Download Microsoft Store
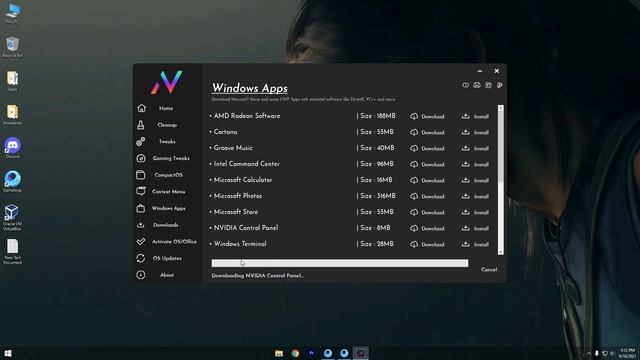 pyautogui.click(x=427, y=212)
